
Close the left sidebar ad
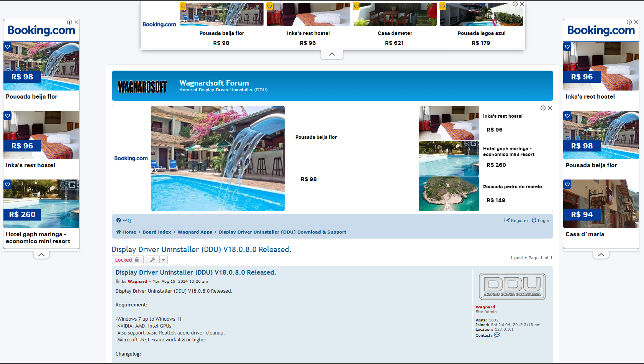click(76, 22)
